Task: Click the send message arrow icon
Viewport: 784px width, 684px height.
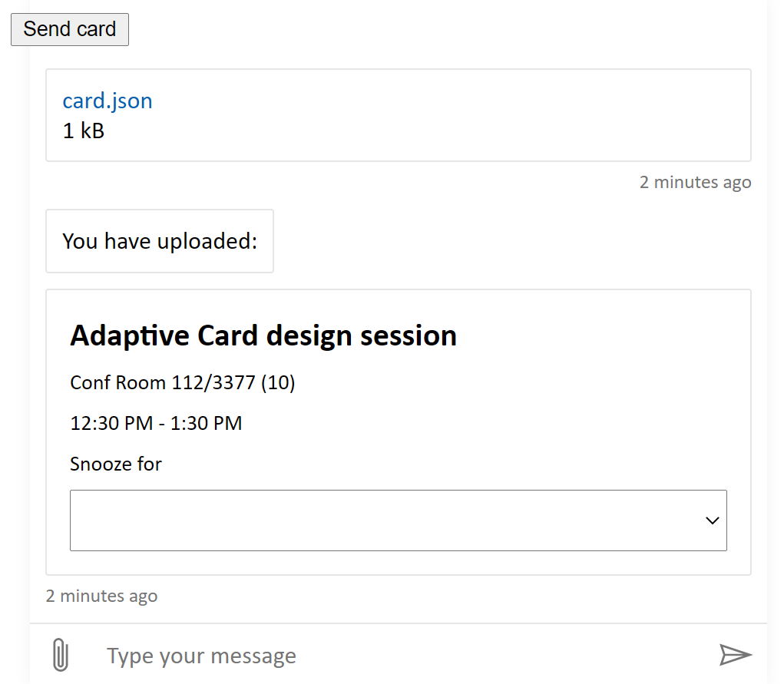Action: (736, 655)
